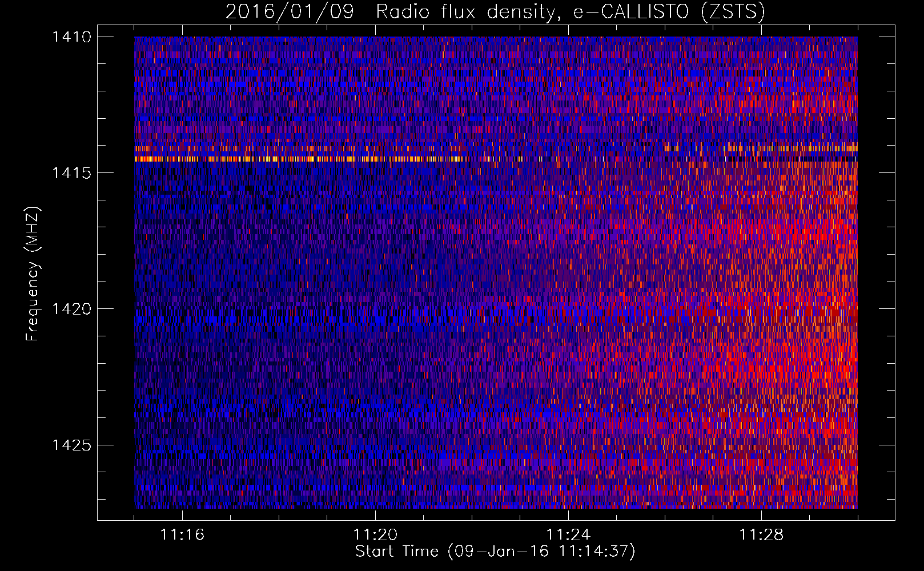The width and height of the screenshot is (924, 571).
Task: Click the 11:20 time tick label
Action: pos(375,534)
